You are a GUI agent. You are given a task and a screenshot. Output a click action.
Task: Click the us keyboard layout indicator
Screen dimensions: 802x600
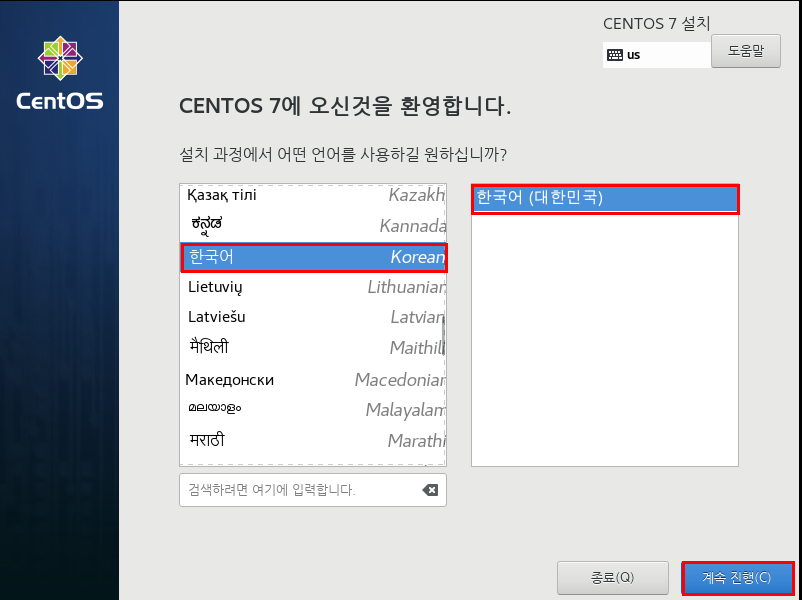(657, 55)
